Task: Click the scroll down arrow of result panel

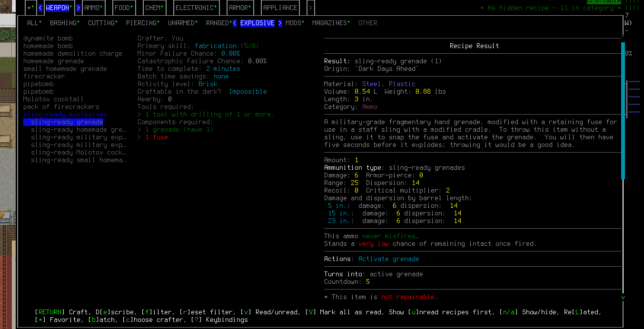Action: [x=623, y=297]
